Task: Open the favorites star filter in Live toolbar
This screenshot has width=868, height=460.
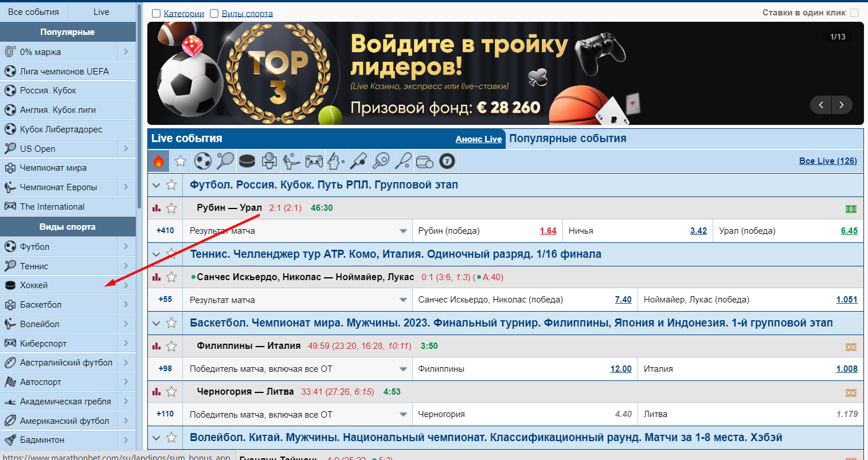Action: coord(181,161)
